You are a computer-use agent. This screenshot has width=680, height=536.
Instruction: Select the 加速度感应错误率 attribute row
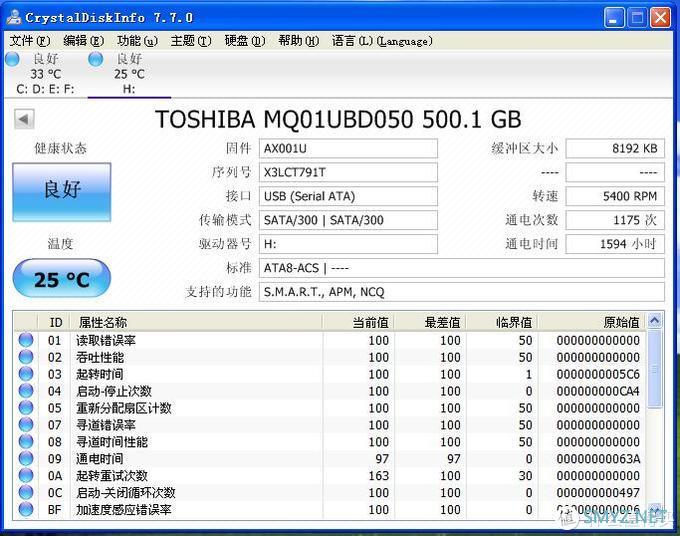click(x=330, y=510)
